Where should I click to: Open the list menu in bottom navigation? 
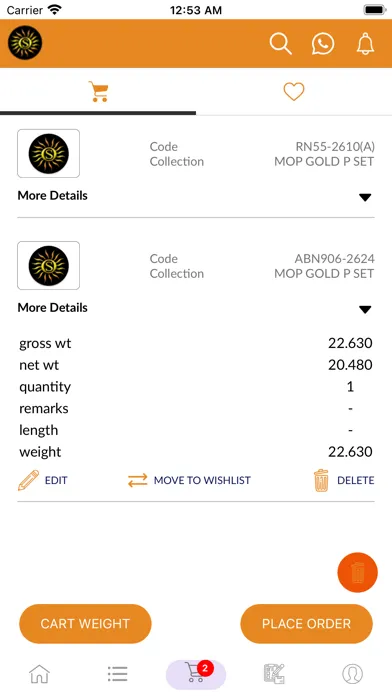[x=118, y=674]
